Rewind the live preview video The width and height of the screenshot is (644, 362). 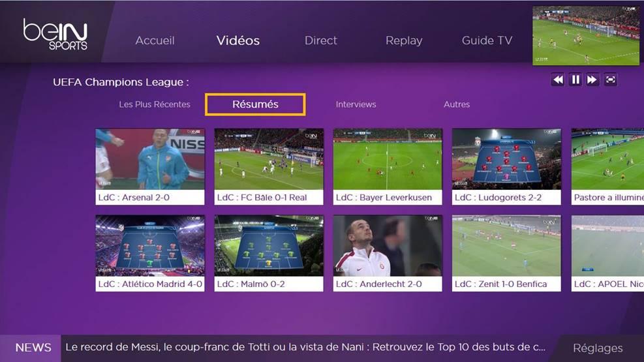click(x=558, y=80)
